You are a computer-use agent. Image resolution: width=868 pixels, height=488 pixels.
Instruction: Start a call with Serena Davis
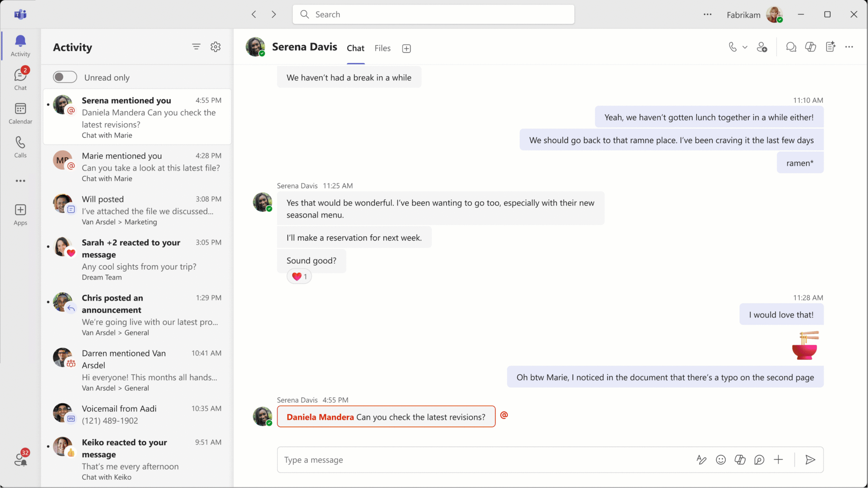click(x=732, y=47)
